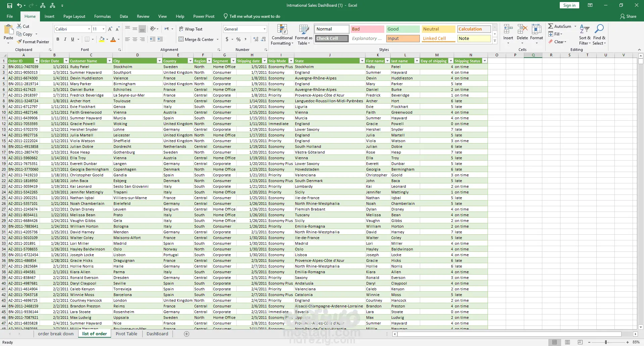Add a new sheet with plus icon

coord(187,334)
